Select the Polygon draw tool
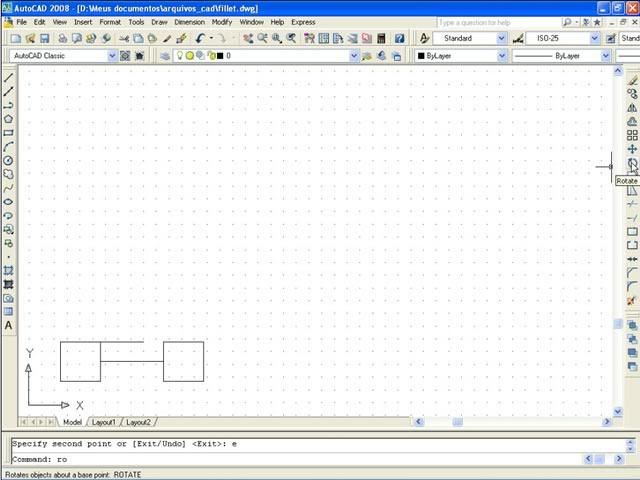 9,119
